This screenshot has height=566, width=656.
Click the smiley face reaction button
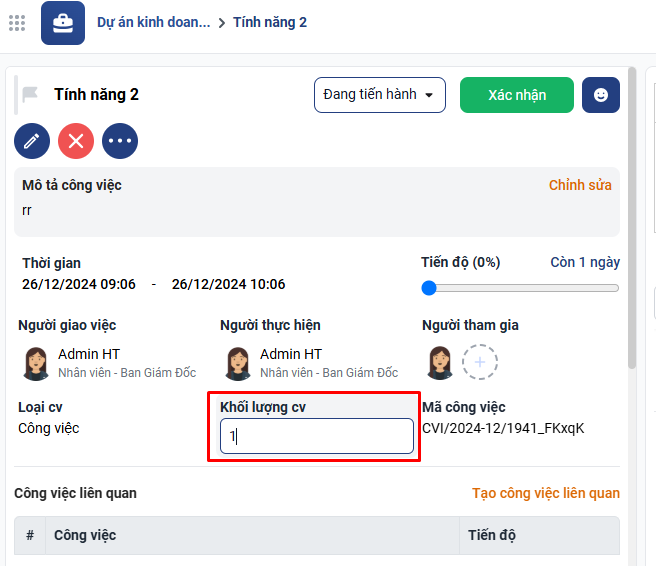600,95
